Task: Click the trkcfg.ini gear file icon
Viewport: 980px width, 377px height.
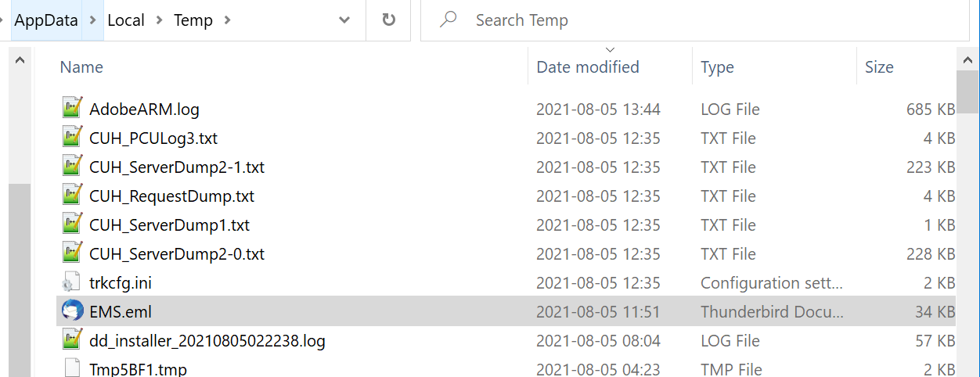Action: (72, 282)
